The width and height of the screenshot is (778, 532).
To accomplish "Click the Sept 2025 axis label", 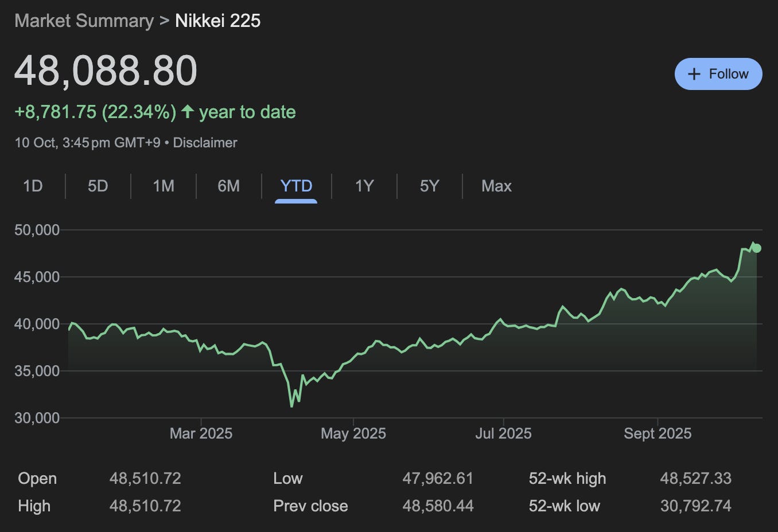I will pos(658,433).
